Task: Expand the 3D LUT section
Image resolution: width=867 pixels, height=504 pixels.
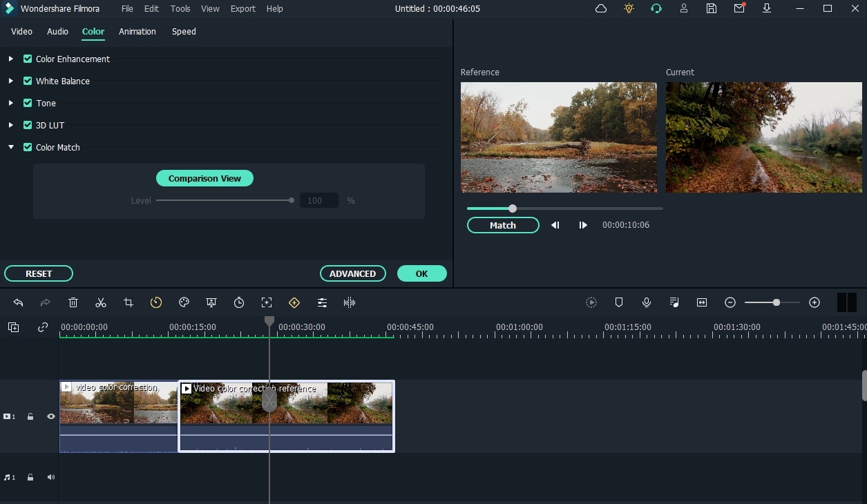Action: coord(11,125)
